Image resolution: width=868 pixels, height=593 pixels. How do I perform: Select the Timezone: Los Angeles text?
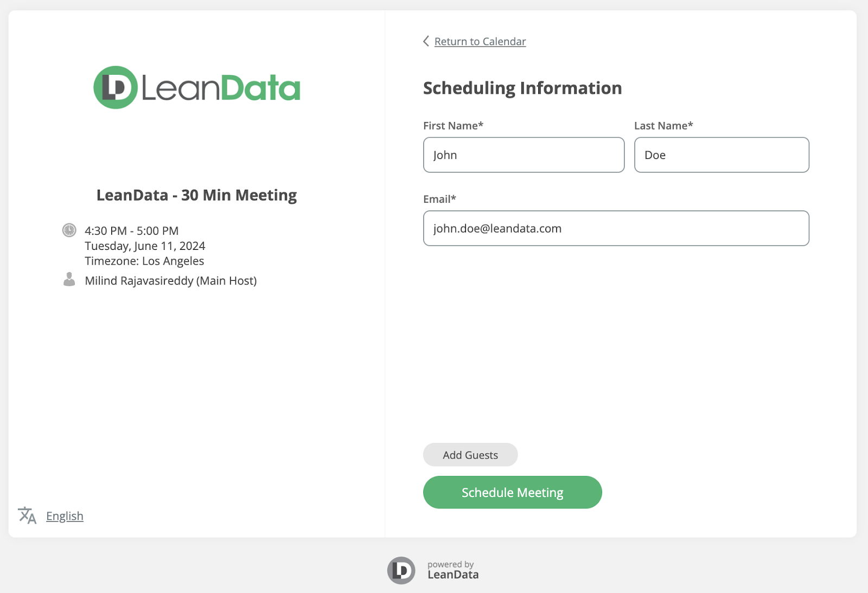pos(144,261)
